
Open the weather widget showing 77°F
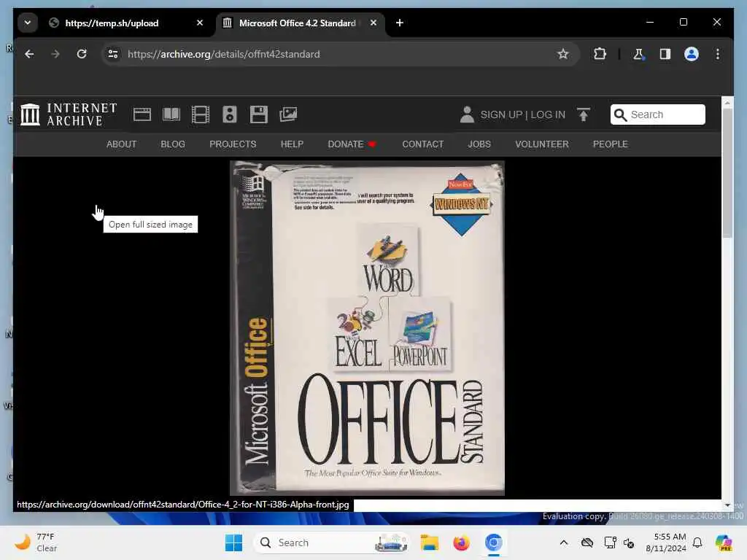pos(36,542)
